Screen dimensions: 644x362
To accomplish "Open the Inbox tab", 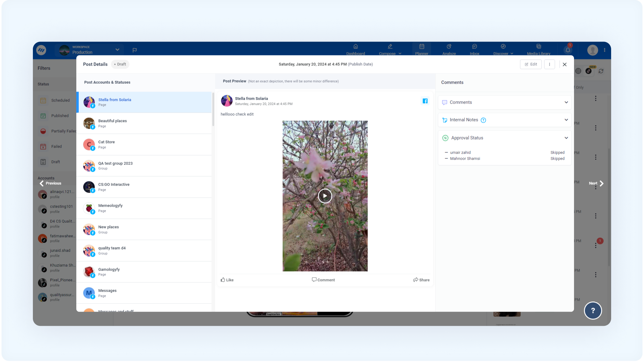I will tap(474, 50).
